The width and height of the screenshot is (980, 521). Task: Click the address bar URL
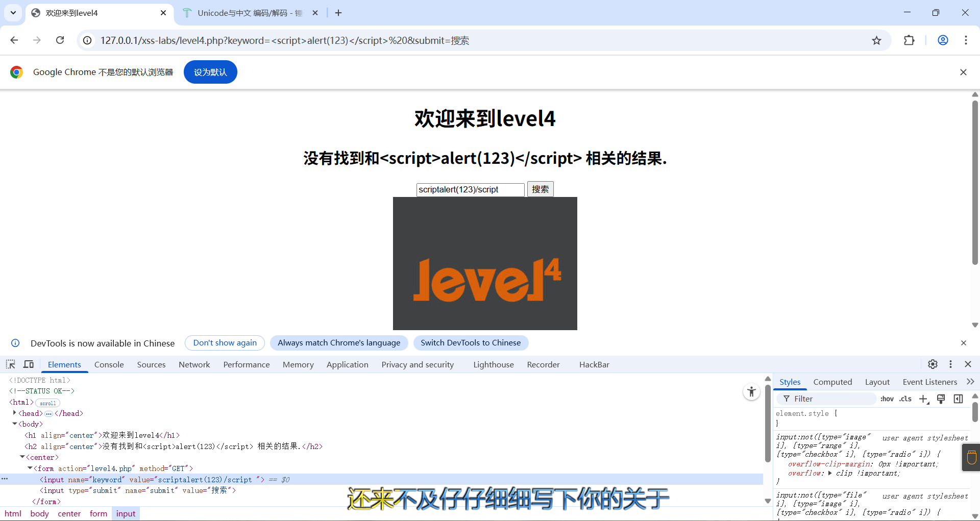tap(285, 40)
